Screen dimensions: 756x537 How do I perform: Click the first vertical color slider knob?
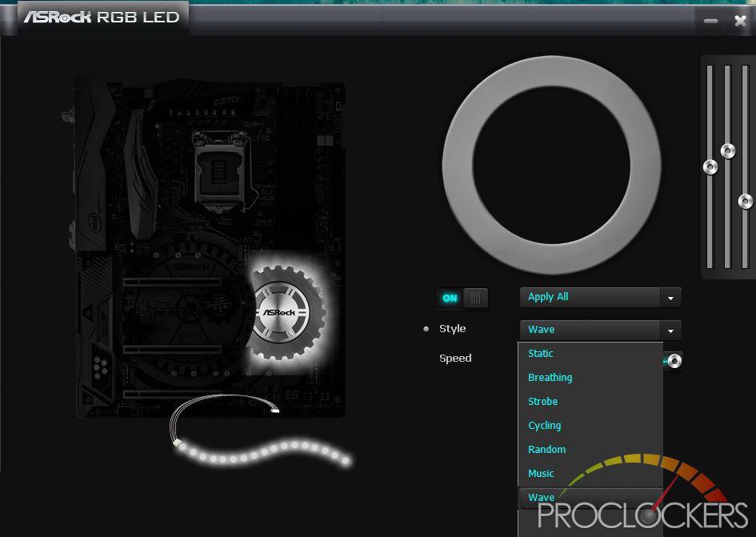[710, 167]
